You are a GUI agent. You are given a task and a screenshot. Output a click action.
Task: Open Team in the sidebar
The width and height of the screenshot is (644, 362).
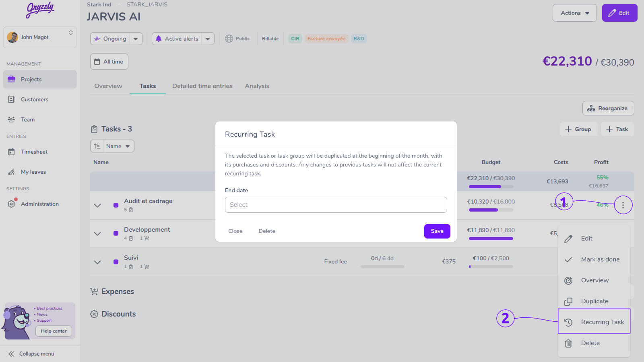pyautogui.click(x=40, y=119)
